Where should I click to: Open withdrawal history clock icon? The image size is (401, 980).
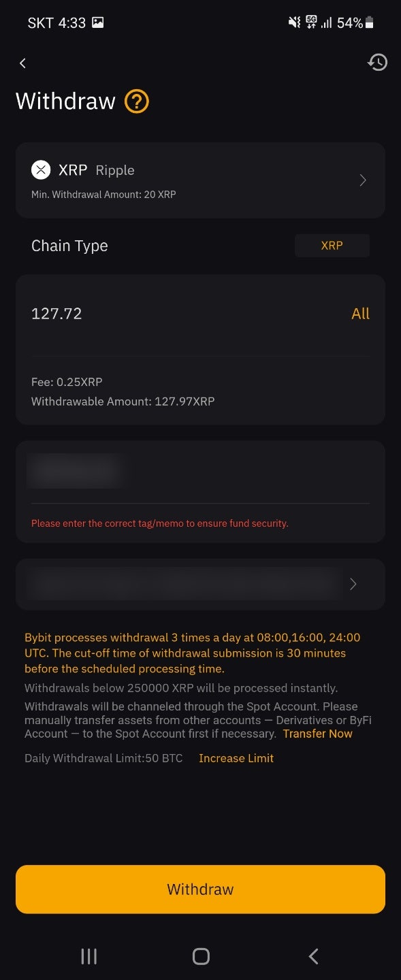377,63
